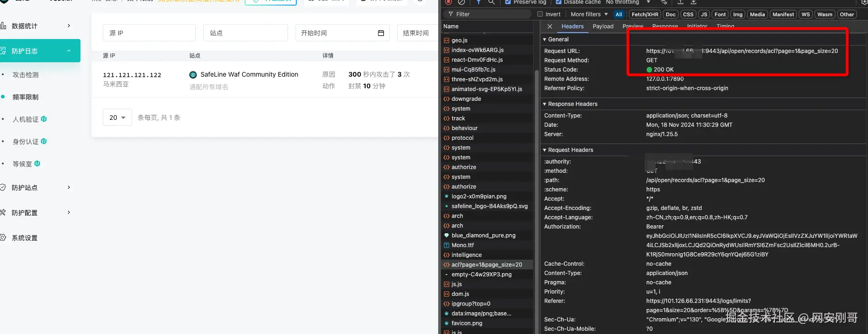Image resolution: width=868 pixels, height=334 pixels.
Task: Click the filter funnel in Filter box
Action: pos(451,14)
